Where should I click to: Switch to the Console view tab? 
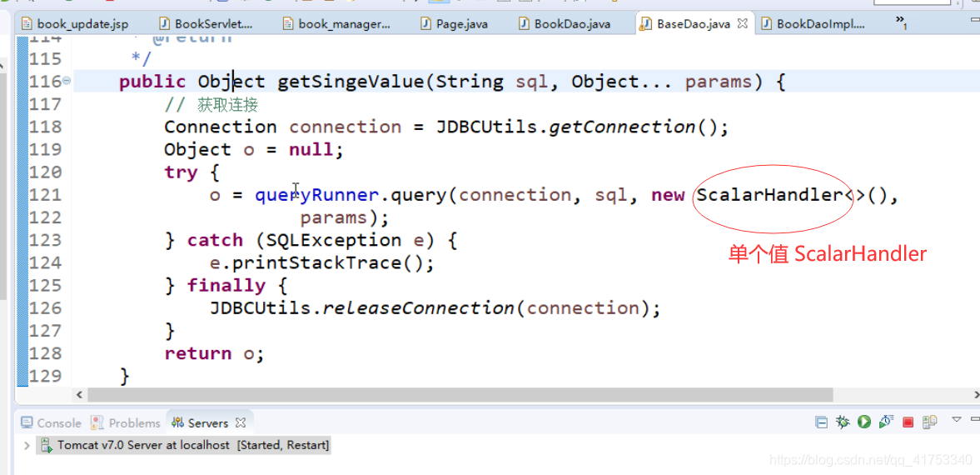click(x=52, y=423)
